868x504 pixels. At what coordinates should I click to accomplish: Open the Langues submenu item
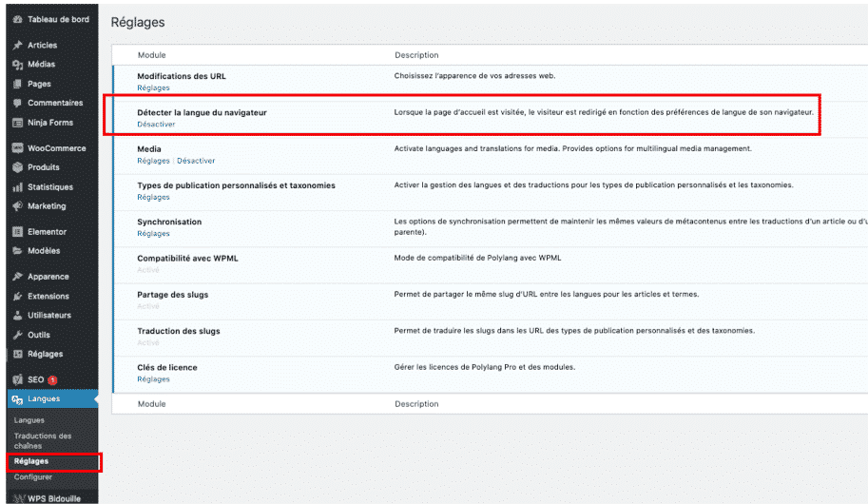click(x=29, y=420)
